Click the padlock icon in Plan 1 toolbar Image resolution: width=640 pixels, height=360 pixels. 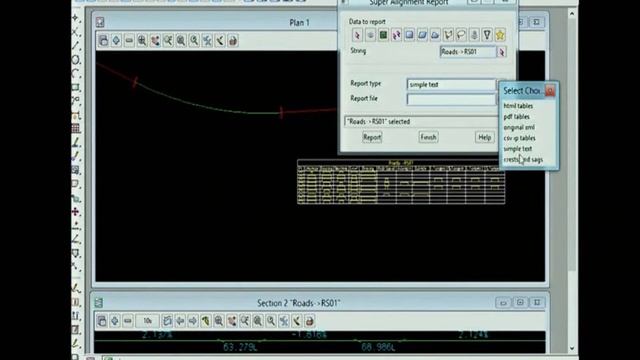coord(233,40)
